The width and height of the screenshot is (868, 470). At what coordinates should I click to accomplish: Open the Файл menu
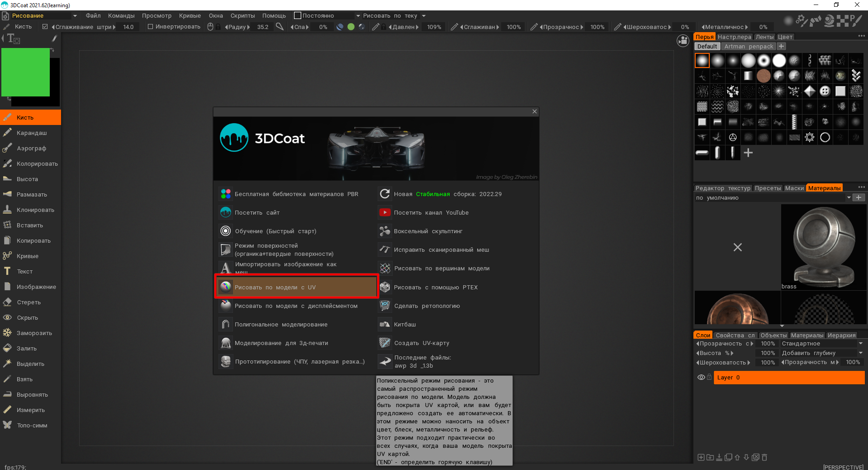tap(93, 15)
